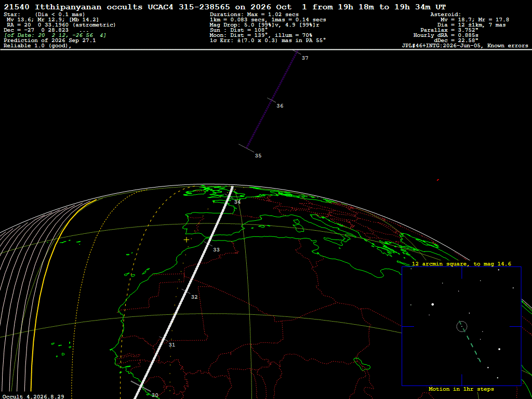Click time marker 34 on shadow path
The height and width of the screenshot is (399, 532).
(x=237, y=202)
